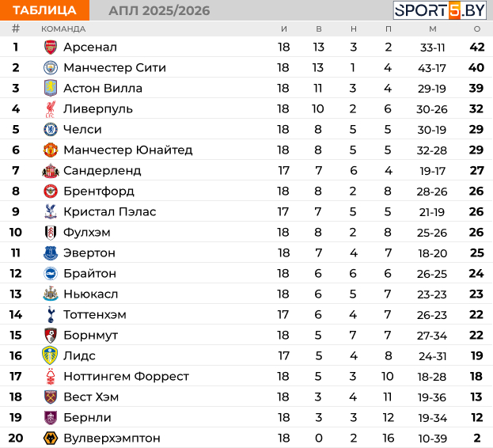Select the Manchester United crest icon
The width and height of the screenshot is (493, 448).
(x=51, y=150)
